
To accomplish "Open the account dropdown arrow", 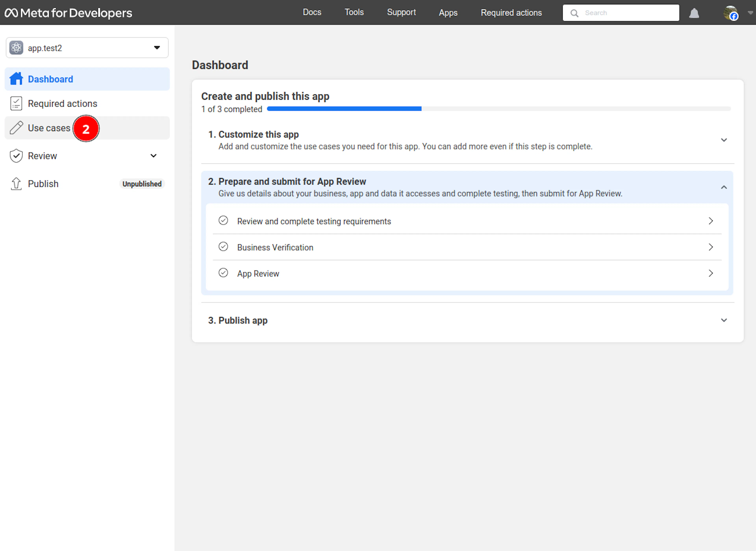I will [750, 13].
